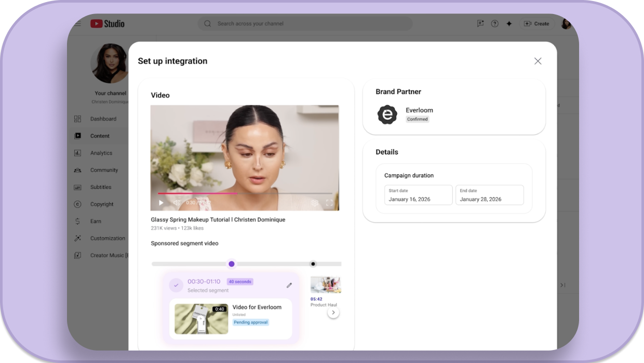The image size is (644, 363).
Task: Enter fullscreen on the video player
Action: 329,203
